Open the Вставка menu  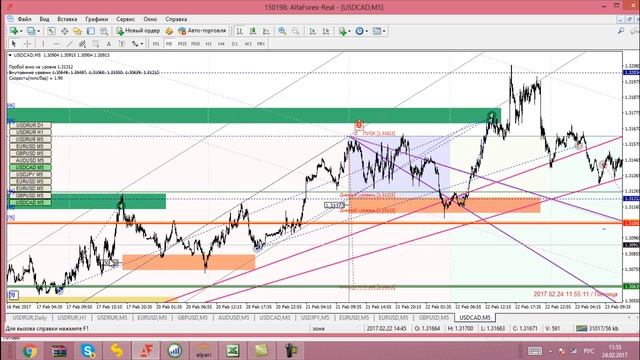67,19
